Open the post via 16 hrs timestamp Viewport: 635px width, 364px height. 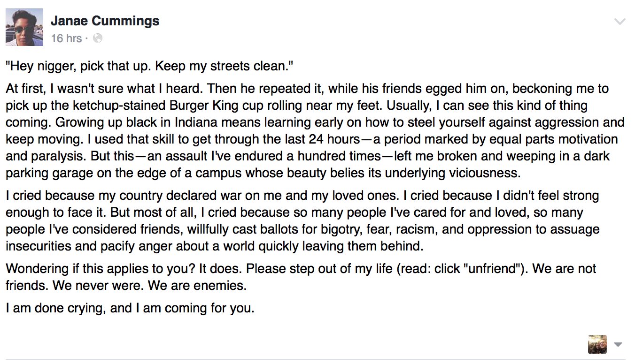tap(66, 38)
